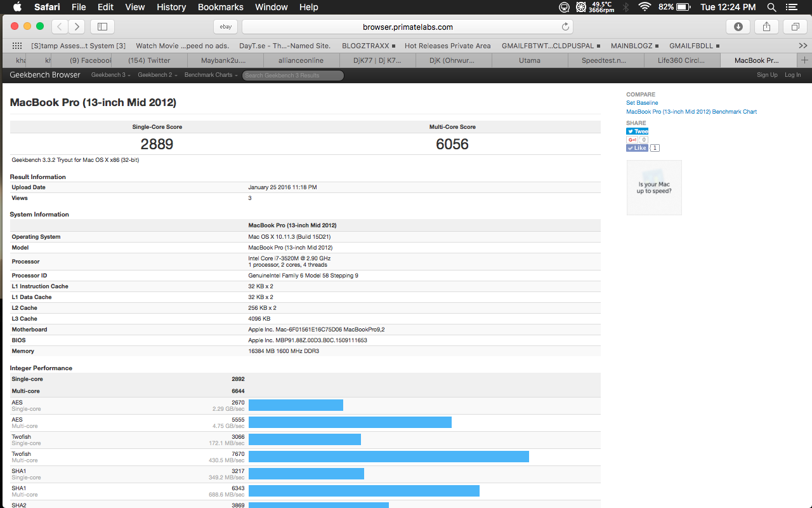Viewport: 812px width, 508px height.
Task: Switch to the Maybank2u tab
Action: 225,60
